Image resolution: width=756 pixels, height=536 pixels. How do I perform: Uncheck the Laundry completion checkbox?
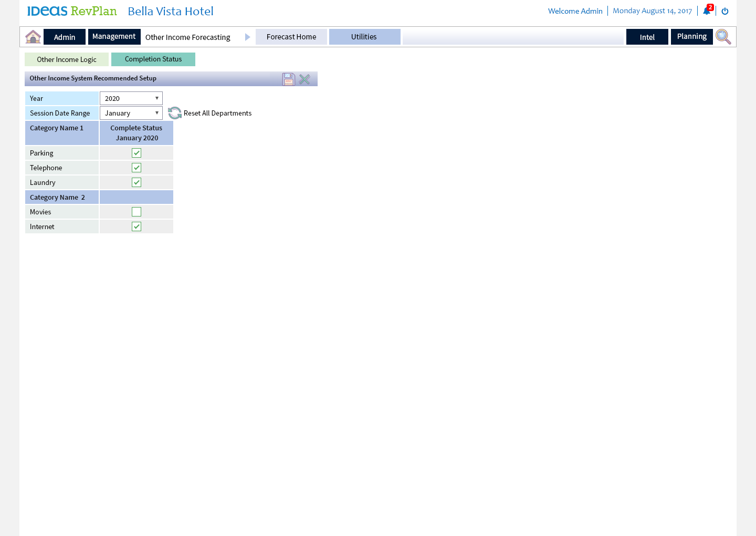click(136, 182)
